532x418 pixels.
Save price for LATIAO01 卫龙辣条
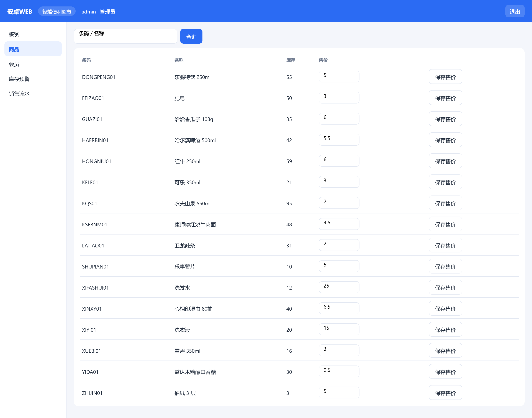[445, 245]
